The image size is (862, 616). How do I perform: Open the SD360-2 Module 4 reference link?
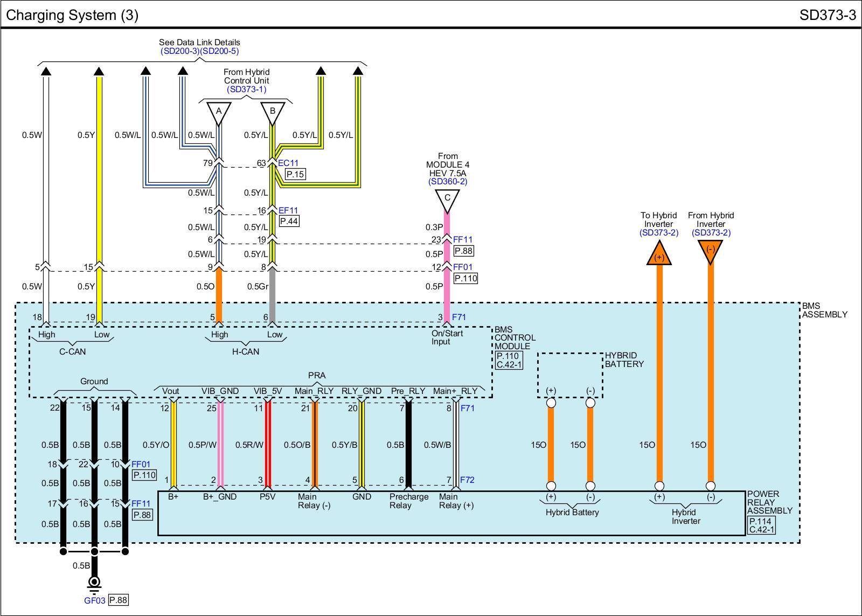[x=448, y=182]
